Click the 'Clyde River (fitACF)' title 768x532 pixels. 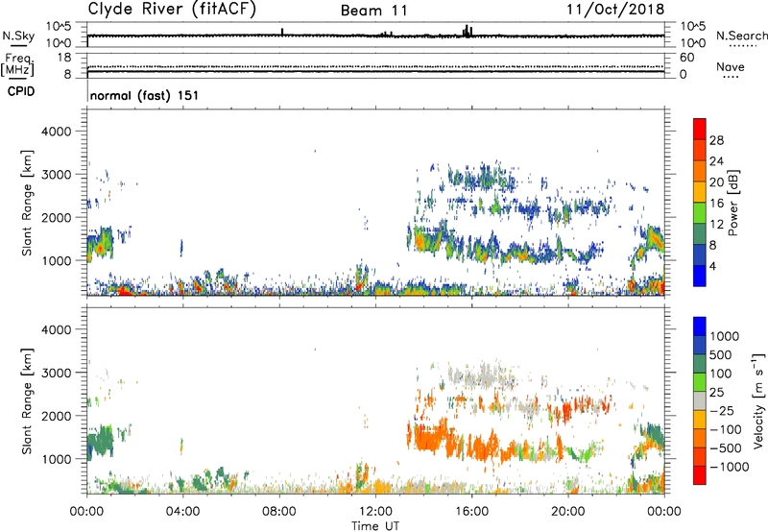(172, 10)
